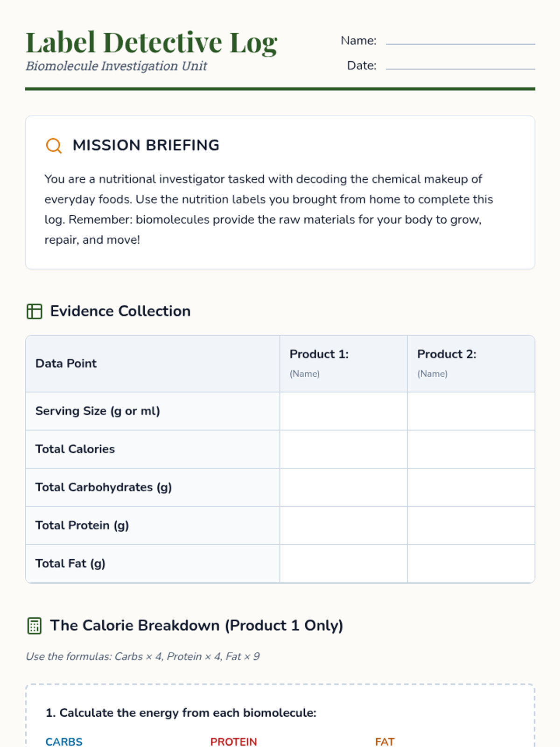The image size is (560, 747).
Task: Select Total Protein cell for Product 2
Action: (470, 526)
